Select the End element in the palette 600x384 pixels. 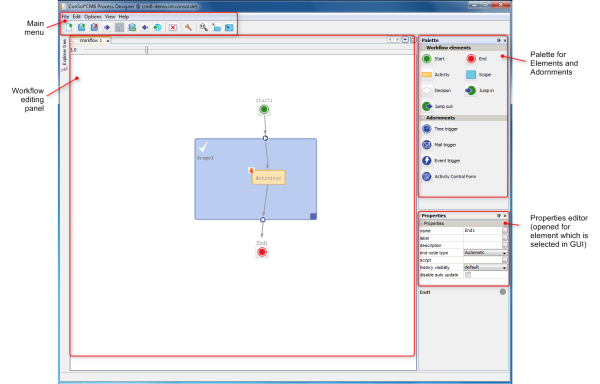[477, 59]
